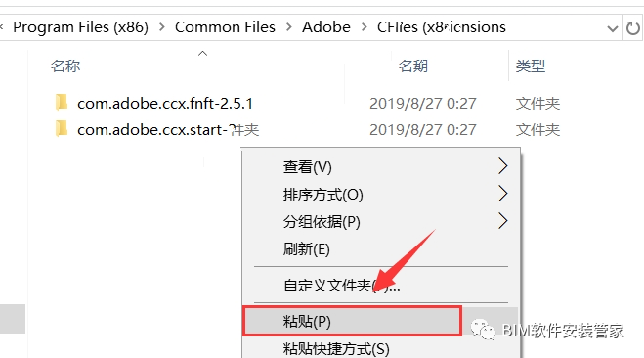Select the com.adobe.ccx.start folder icon
This screenshot has height=358, width=644.
pyautogui.click(x=62, y=129)
